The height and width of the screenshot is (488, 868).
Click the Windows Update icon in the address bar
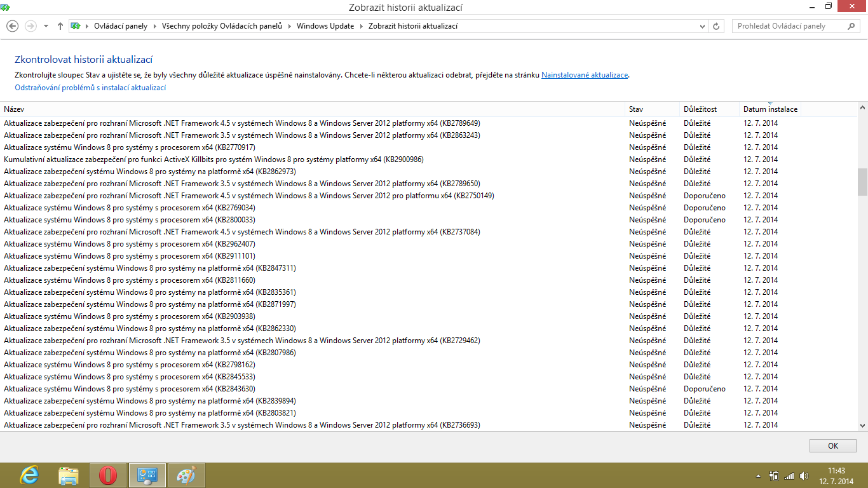click(76, 26)
